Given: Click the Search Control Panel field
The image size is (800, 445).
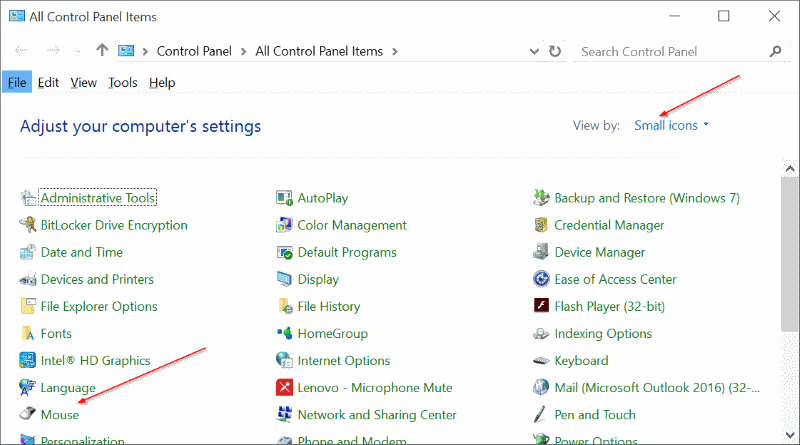Looking at the screenshot, I should click(670, 51).
